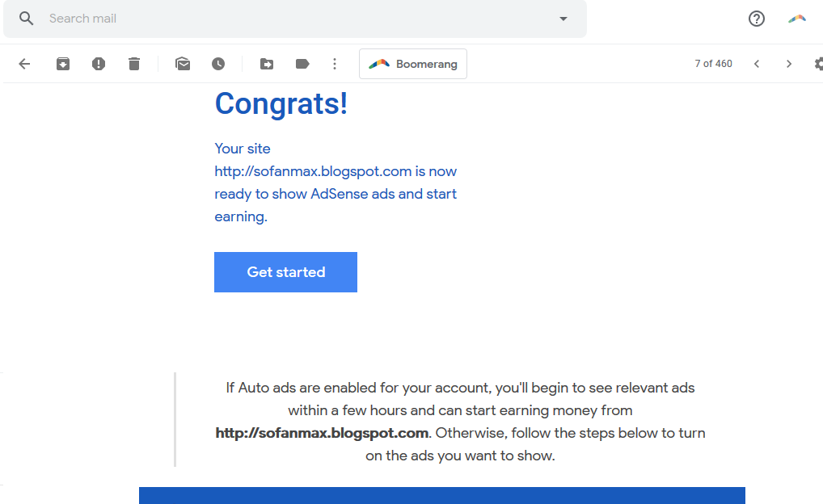Go to the older email
The image size is (823, 504).
(x=789, y=64)
